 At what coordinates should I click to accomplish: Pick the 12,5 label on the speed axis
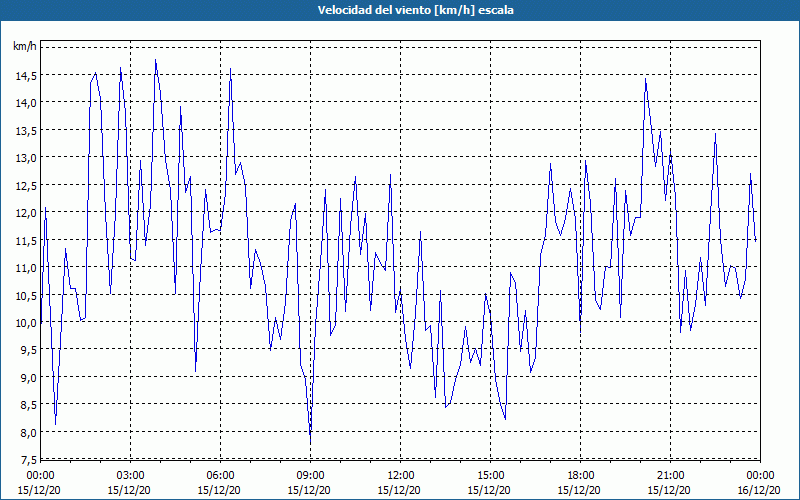(x=26, y=186)
